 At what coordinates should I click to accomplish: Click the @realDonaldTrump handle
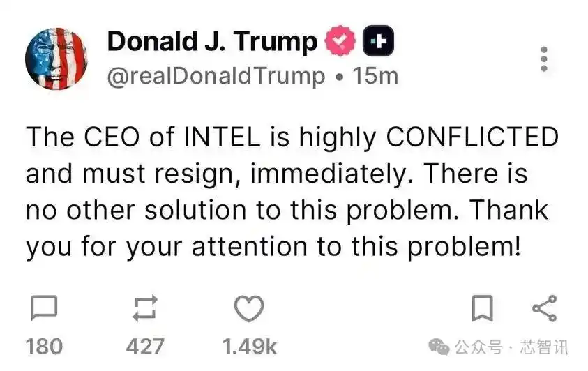pos(216,77)
